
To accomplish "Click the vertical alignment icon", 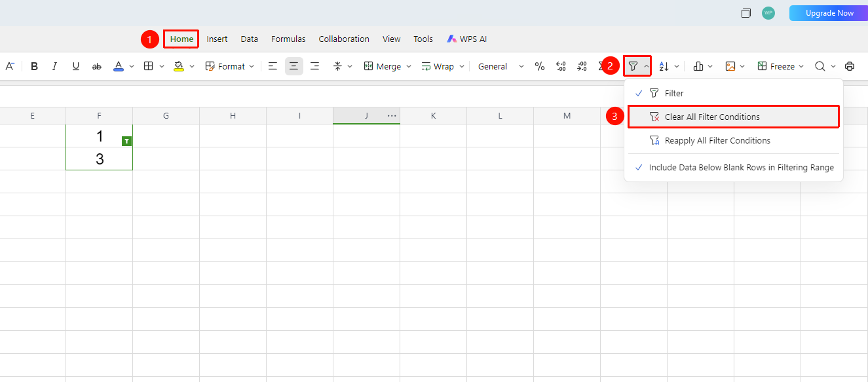I will pos(337,66).
